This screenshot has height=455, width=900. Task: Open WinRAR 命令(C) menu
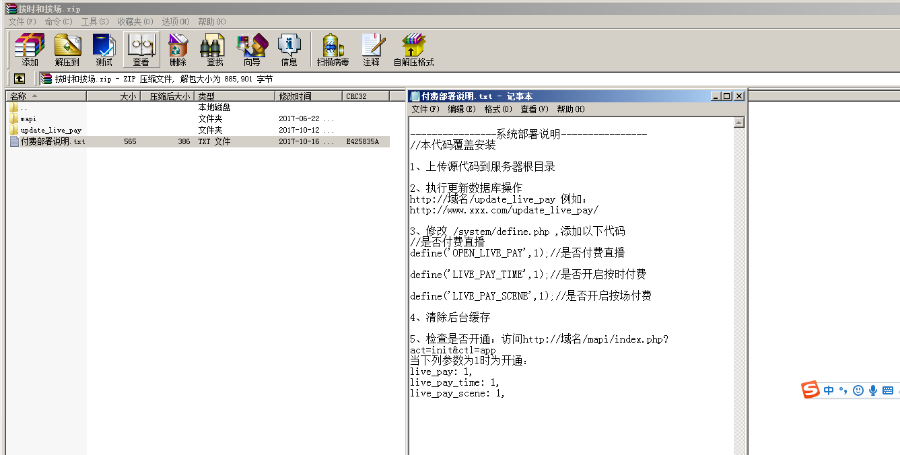pos(58,21)
